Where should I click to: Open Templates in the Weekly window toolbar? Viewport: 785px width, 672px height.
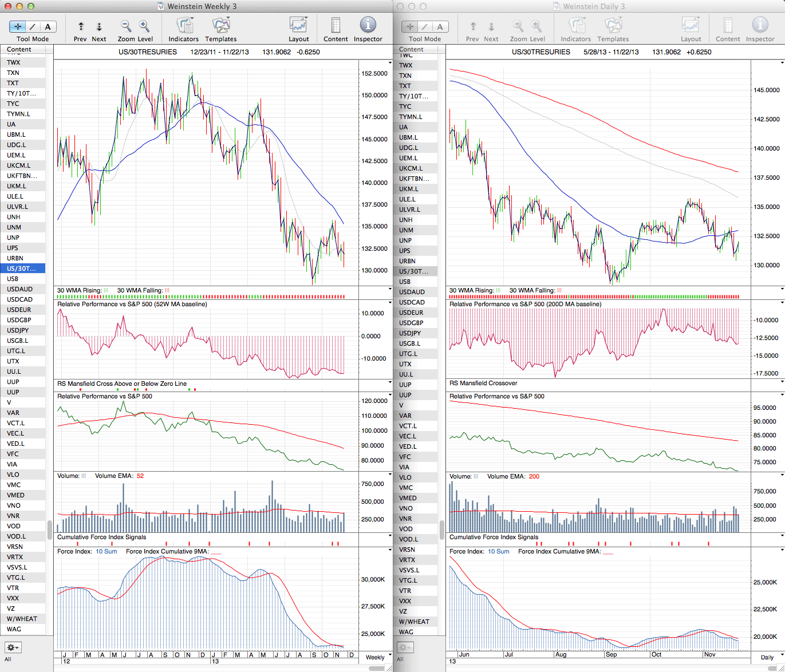pyautogui.click(x=220, y=26)
